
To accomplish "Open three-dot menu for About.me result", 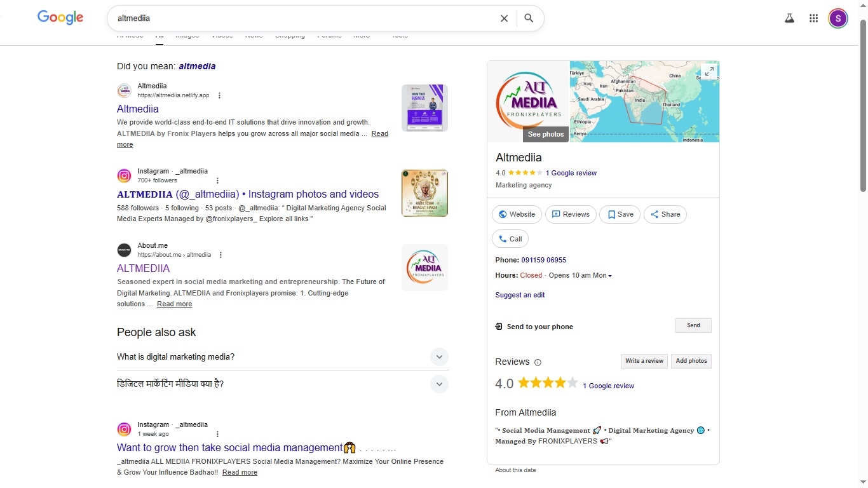I will coord(220,255).
